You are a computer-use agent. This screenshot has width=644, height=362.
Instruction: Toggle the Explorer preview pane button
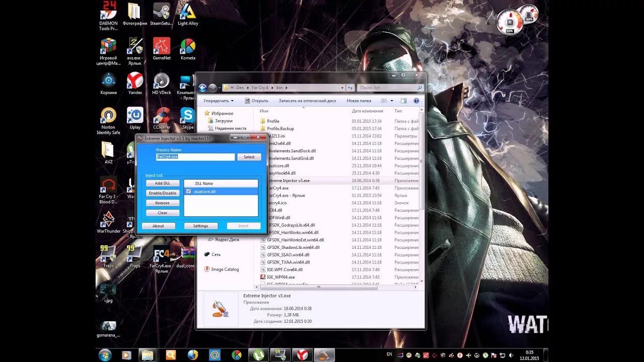(404, 101)
